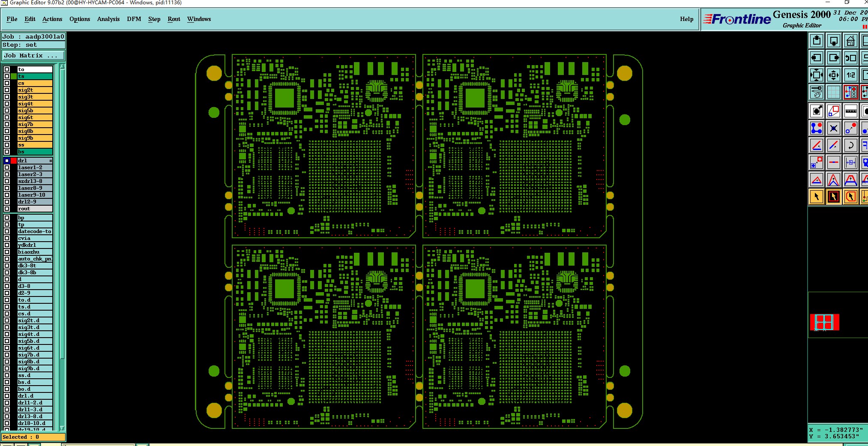This screenshot has height=446, width=868.
Task: Click the pan down view icon
Action: [x=834, y=41]
